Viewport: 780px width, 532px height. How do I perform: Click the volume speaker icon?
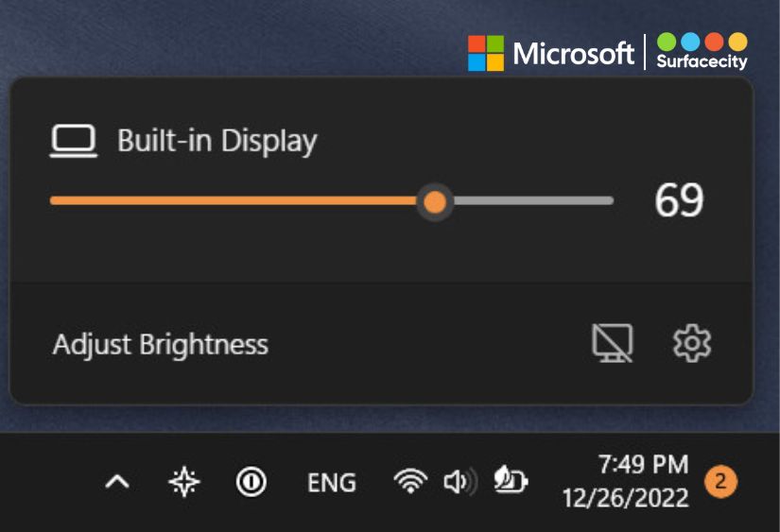pyautogui.click(x=459, y=483)
